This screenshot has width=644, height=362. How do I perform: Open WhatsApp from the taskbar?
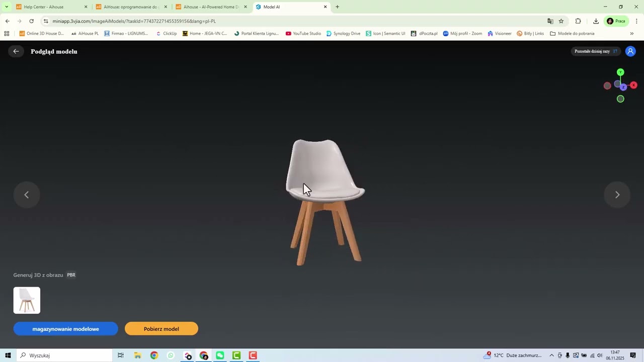tap(171, 355)
